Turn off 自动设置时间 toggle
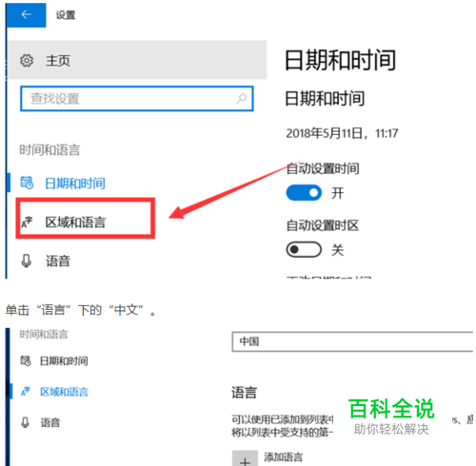The width and height of the screenshot is (476, 466). pos(304,193)
